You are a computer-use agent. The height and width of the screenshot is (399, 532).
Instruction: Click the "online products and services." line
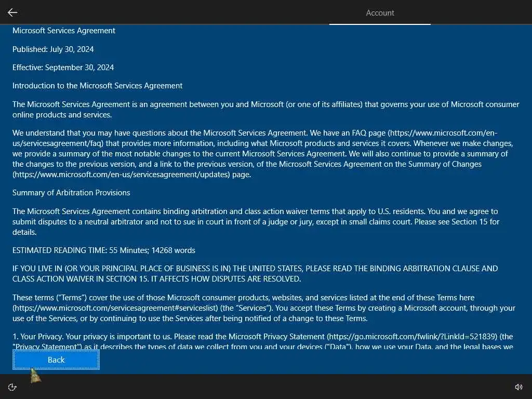[62, 115]
